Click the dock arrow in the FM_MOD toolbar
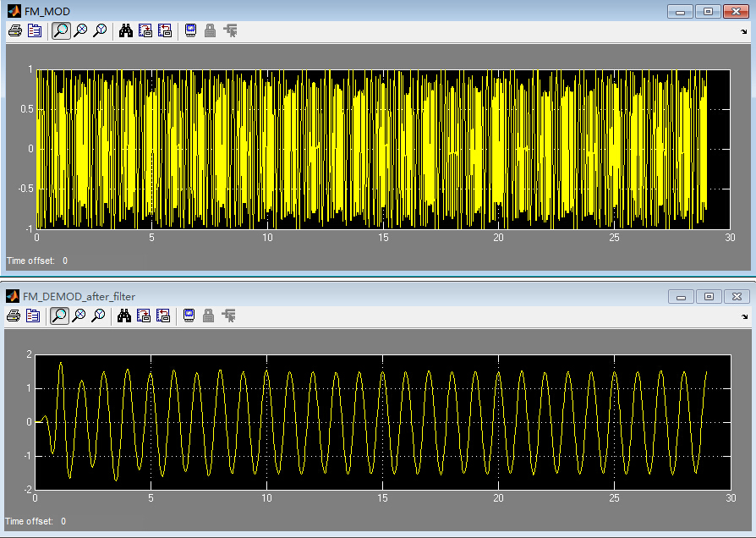756x538 pixels. click(x=743, y=32)
